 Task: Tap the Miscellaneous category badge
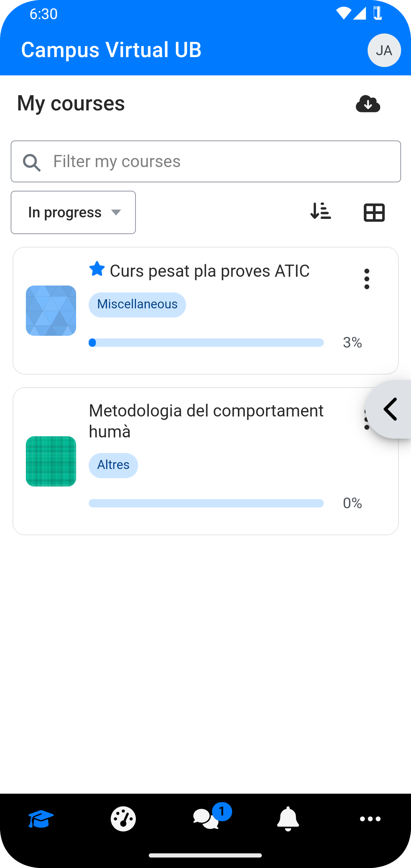click(137, 305)
